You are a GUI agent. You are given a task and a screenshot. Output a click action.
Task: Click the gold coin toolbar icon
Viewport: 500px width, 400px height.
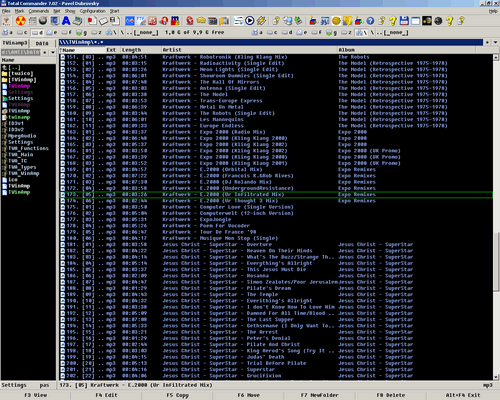(x=336, y=21)
